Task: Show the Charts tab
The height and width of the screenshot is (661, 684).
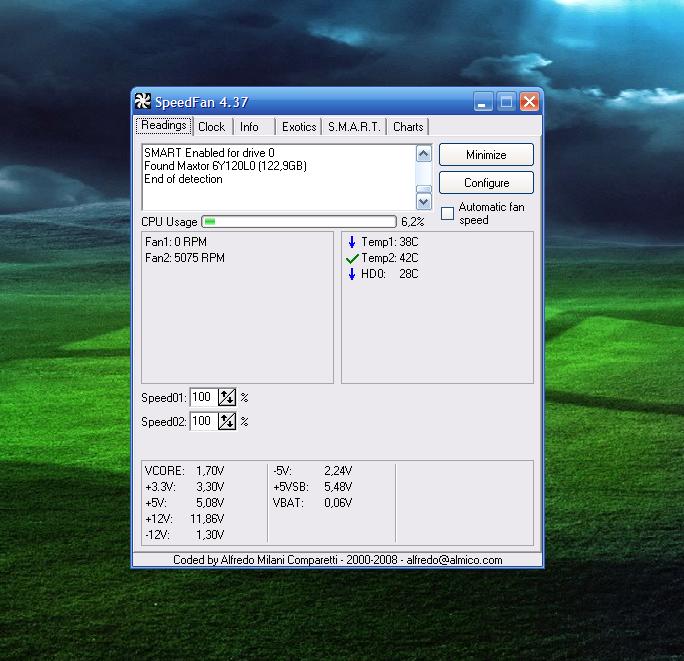Action: [408, 127]
